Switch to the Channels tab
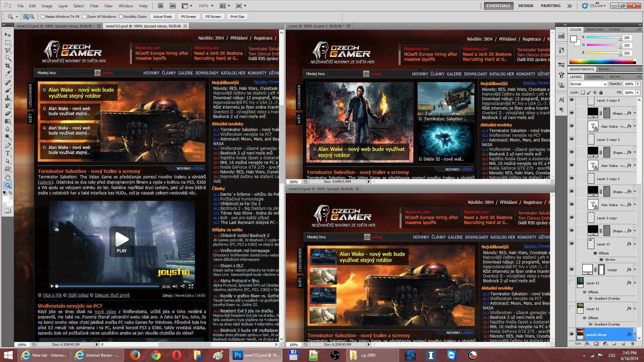This screenshot has height=362, width=644. pyautogui.click(x=595, y=77)
